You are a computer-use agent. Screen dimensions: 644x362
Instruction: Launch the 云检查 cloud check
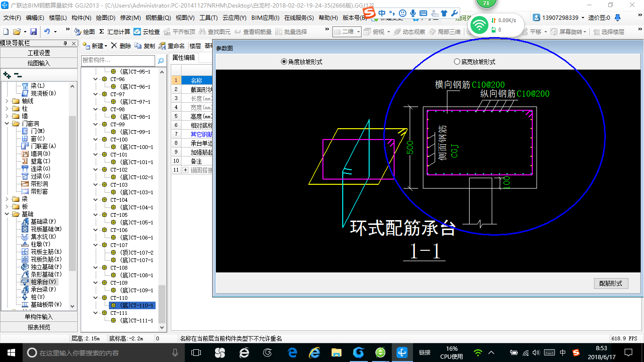147,32
